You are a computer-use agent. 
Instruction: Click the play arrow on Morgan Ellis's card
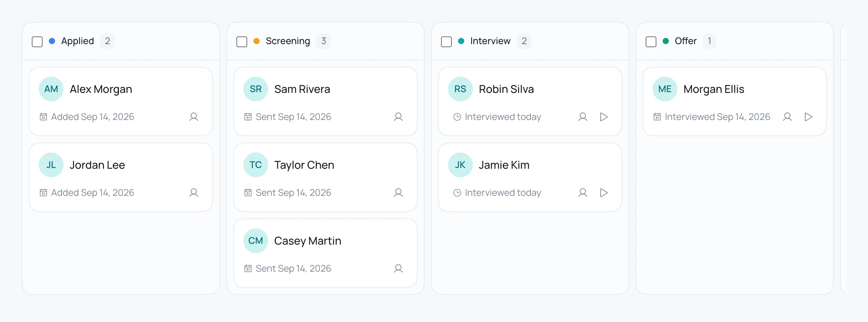(808, 117)
